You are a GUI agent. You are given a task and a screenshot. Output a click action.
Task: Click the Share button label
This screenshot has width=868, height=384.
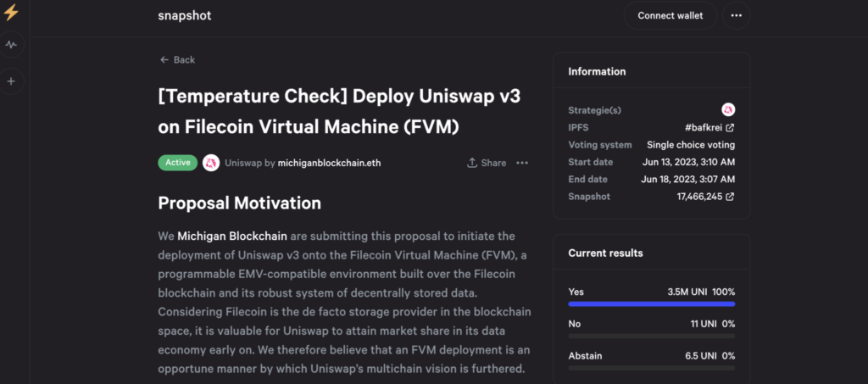click(493, 163)
